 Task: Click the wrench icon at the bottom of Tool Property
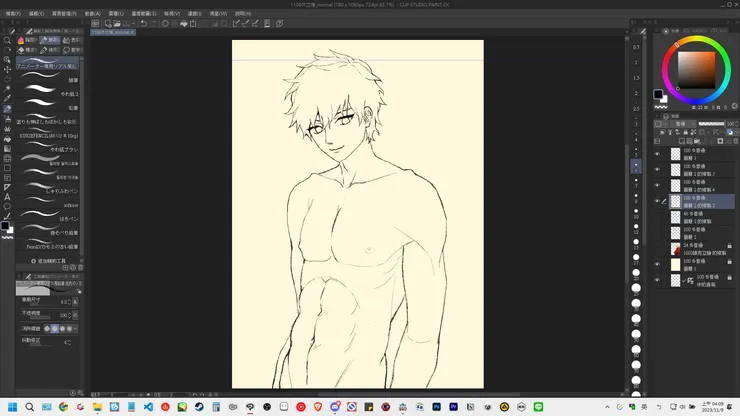[x=80, y=393]
